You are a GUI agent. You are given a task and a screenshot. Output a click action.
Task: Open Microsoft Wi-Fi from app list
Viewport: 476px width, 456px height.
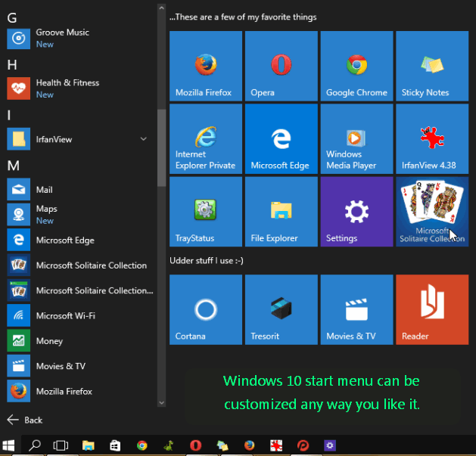(x=79, y=315)
